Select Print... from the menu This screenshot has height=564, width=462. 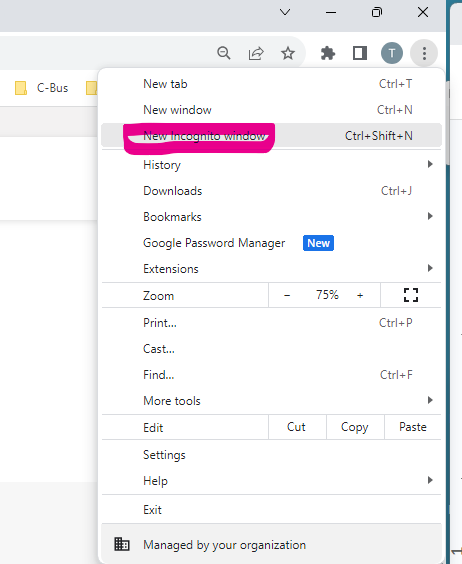[x=271, y=323]
